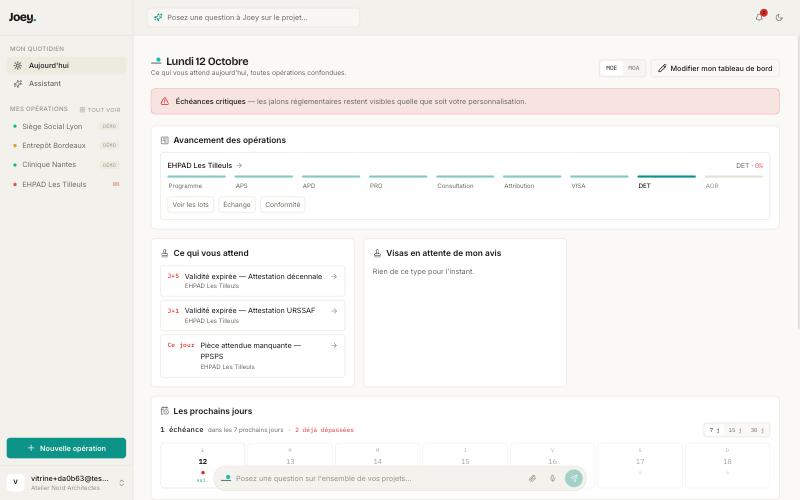Image resolution: width=800 pixels, height=500 pixels.
Task: Select day 13 in calendar strip
Action: pos(290,465)
